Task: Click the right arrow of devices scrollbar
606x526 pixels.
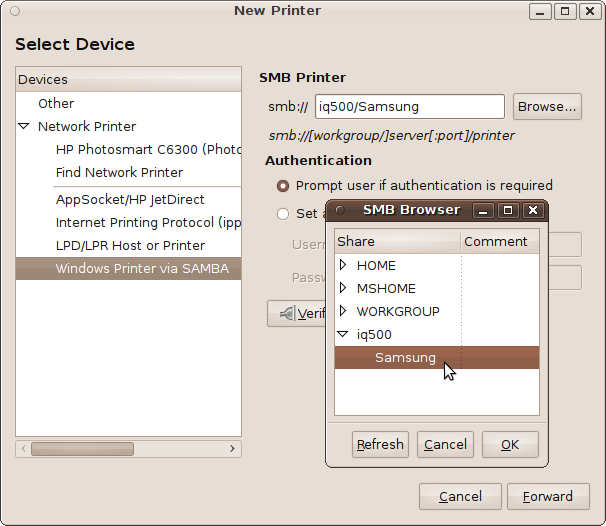Action: pyautogui.click(x=232, y=449)
